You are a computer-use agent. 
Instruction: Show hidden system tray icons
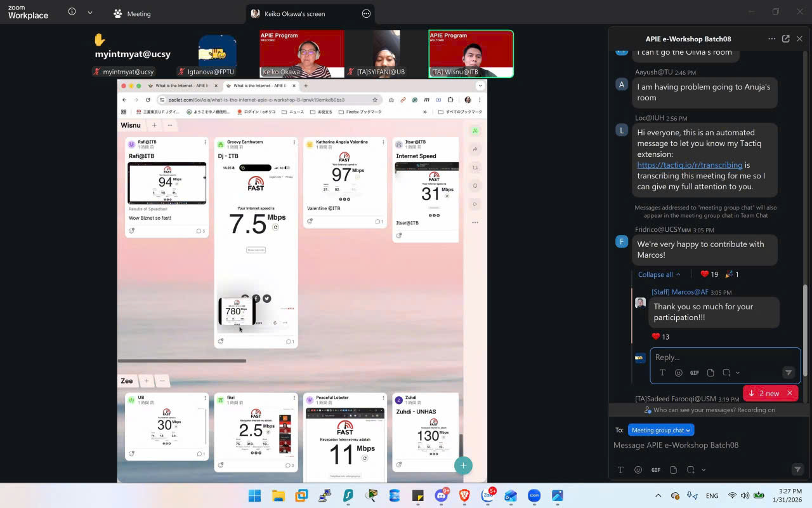[x=658, y=495]
